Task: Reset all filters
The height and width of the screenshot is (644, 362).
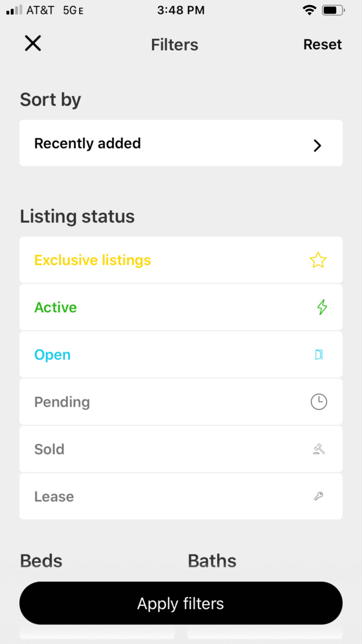Action: 322,45
